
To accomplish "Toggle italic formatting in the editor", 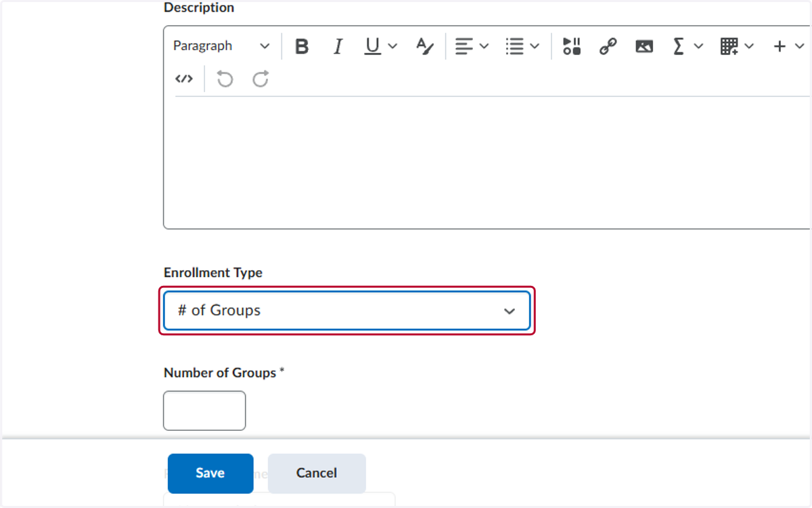I will point(338,46).
